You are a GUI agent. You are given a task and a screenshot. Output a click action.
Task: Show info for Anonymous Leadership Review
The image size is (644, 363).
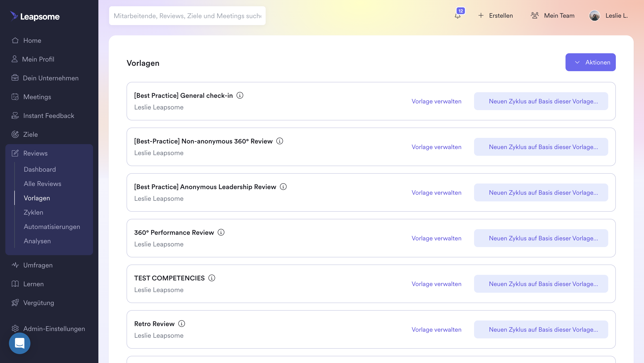point(283,187)
